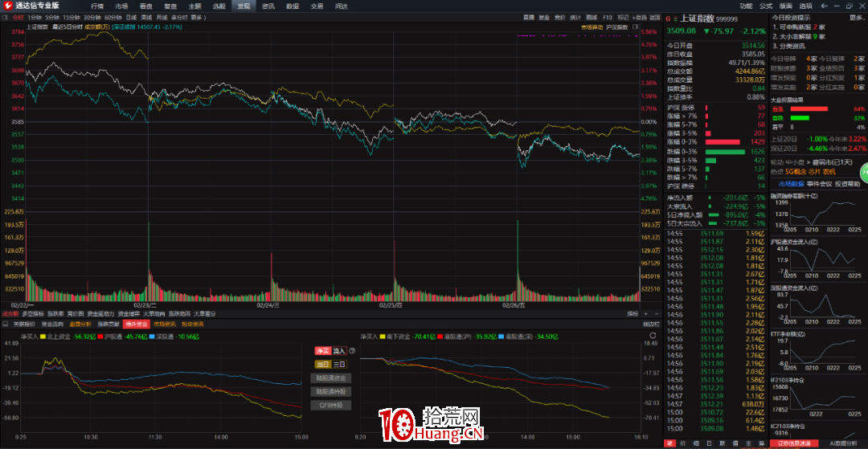The height and width of the screenshot is (449, 868).
Task: Open the 指标 indicator selector
Action: [633, 313]
